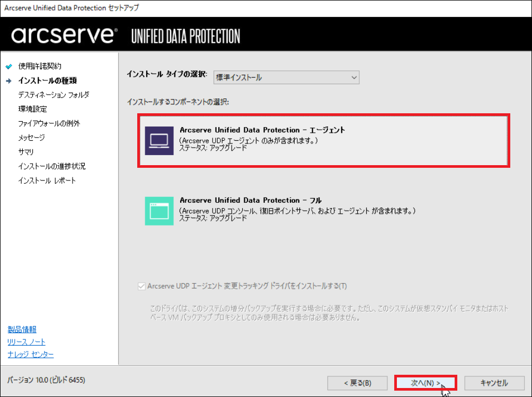Select the 使用許諾契約 step in sidebar
532x397 pixels.
point(40,66)
